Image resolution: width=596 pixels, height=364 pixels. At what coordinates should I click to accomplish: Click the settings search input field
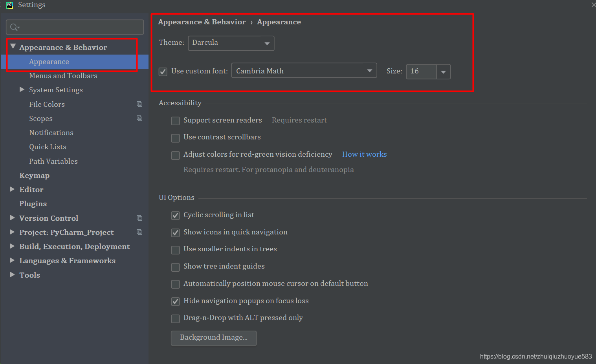tap(75, 27)
